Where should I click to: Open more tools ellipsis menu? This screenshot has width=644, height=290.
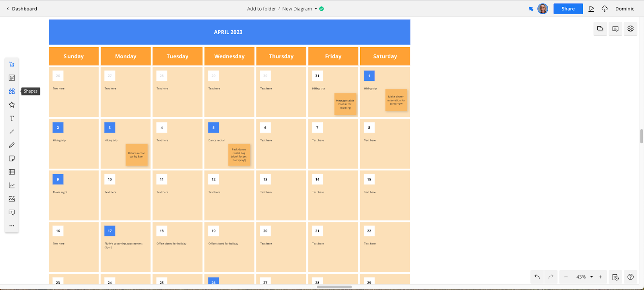click(12, 226)
